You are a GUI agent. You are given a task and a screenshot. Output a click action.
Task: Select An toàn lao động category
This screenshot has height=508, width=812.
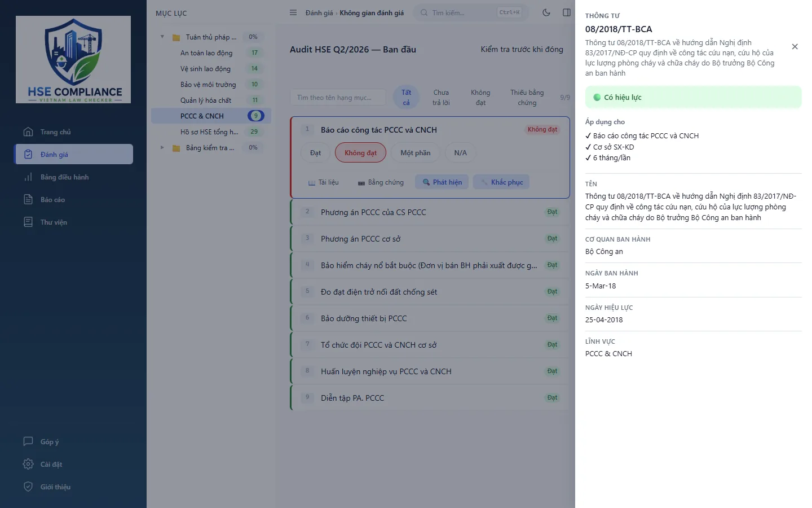point(211,52)
